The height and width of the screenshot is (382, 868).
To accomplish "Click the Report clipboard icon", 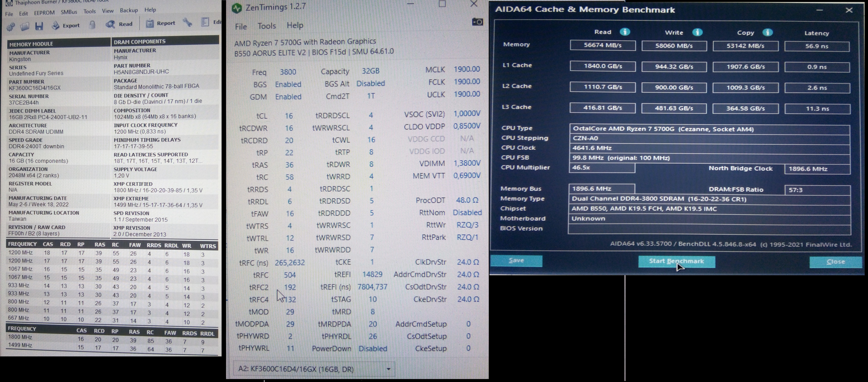I will (150, 23).
